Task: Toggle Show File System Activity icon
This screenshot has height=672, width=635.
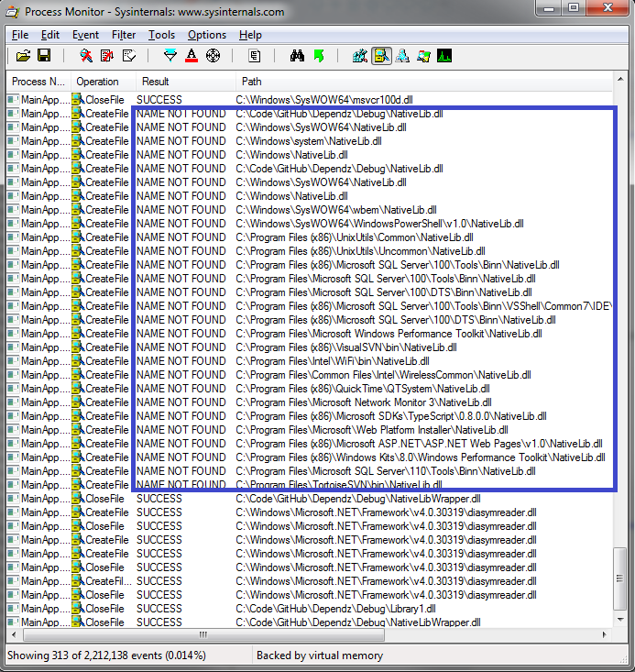Action: pyautogui.click(x=381, y=56)
